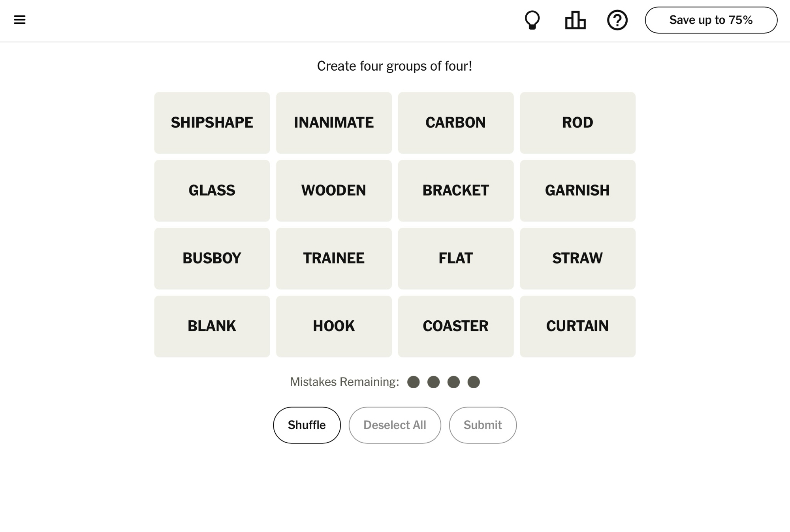Open the hamburger menu
This screenshot has height=532, width=790.
(x=19, y=20)
